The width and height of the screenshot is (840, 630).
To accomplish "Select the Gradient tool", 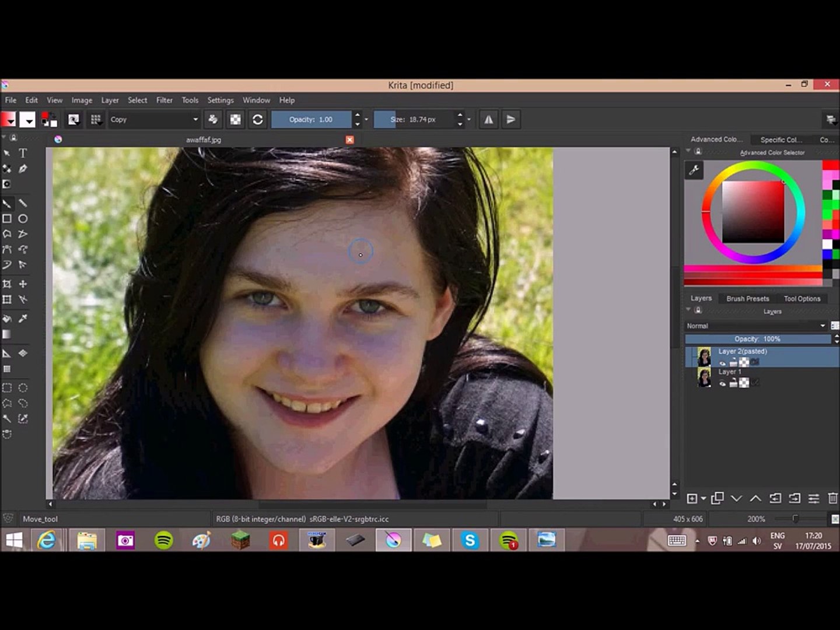I will pyautogui.click(x=7, y=334).
